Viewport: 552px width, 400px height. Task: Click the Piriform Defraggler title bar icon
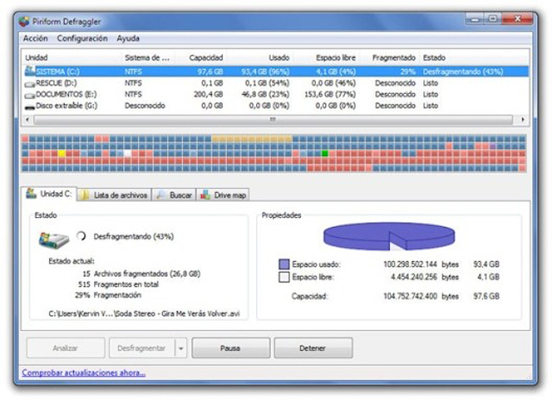pyautogui.click(x=24, y=22)
